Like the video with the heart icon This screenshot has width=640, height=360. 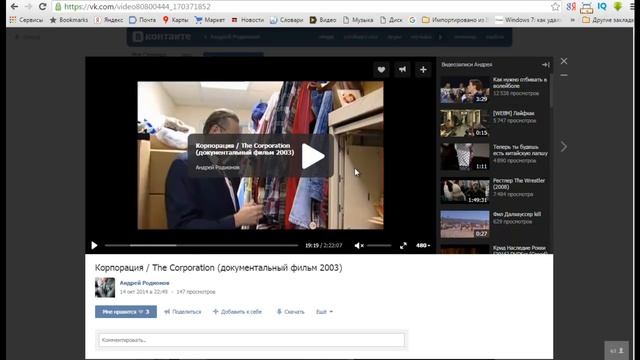[381, 70]
